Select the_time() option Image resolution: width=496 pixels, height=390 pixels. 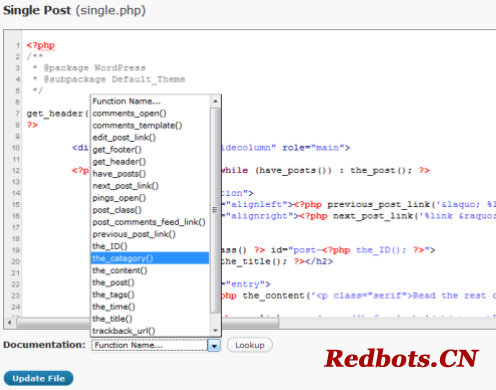click(150, 307)
